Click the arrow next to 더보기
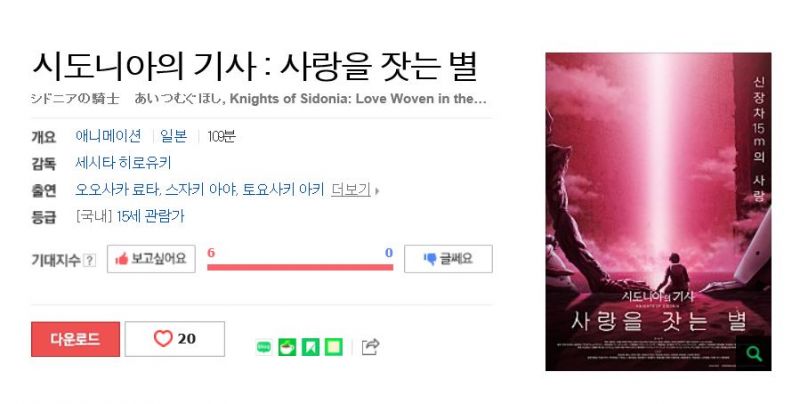Screen dimensions: 800x404 377,191
